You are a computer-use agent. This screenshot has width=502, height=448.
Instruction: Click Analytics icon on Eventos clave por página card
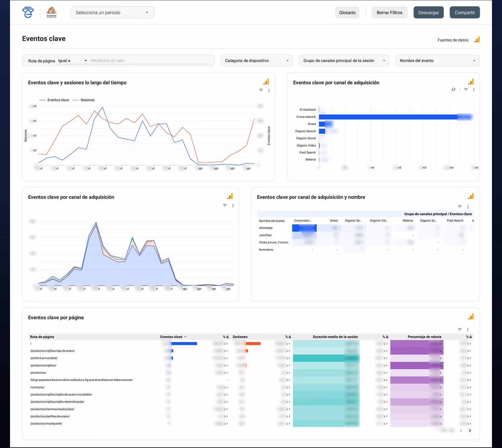471,317
